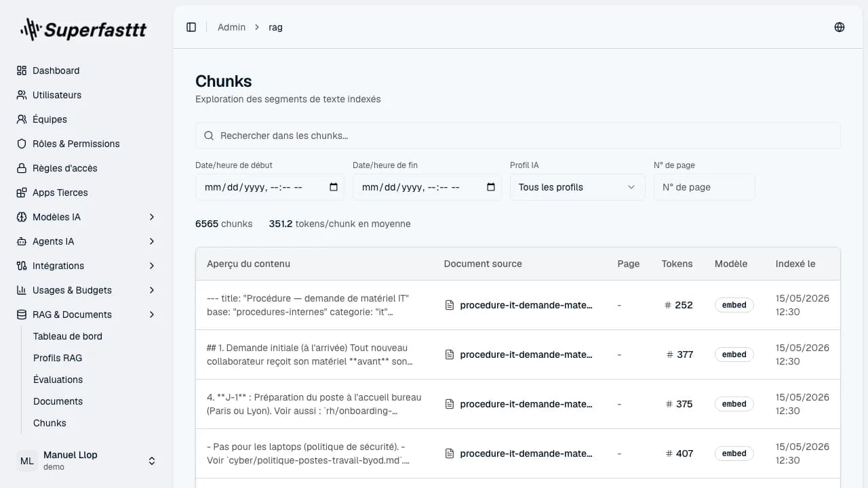Click the Tokens column header
This screenshot has height=488, width=868.
(x=677, y=264)
